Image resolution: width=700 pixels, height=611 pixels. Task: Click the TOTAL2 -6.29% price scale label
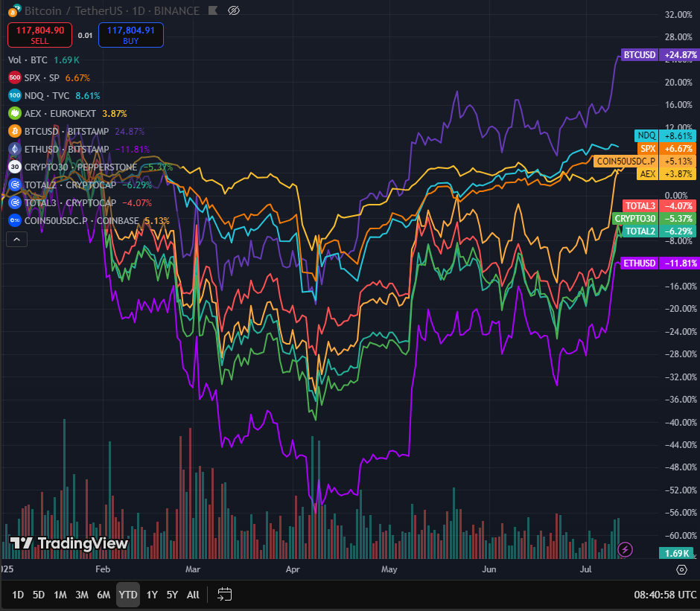point(659,231)
